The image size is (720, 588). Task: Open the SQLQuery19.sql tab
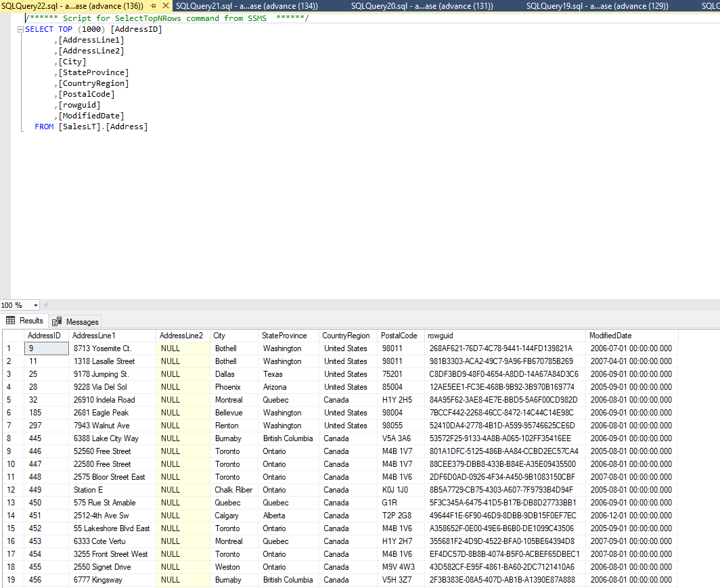(598, 6)
